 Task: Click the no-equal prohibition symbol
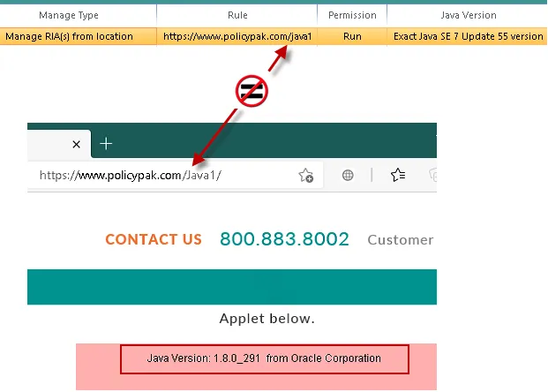click(251, 91)
